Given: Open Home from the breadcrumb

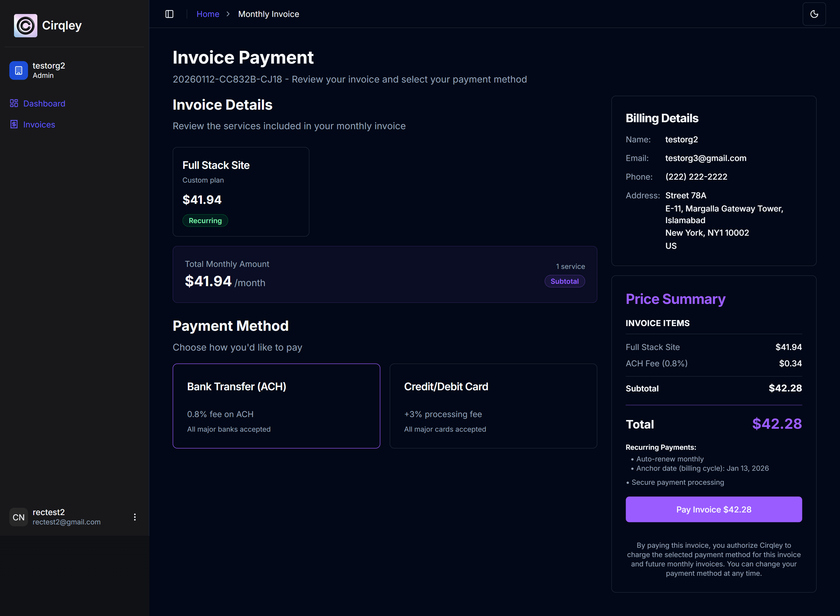Looking at the screenshot, I should pyautogui.click(x=208, y=14).
